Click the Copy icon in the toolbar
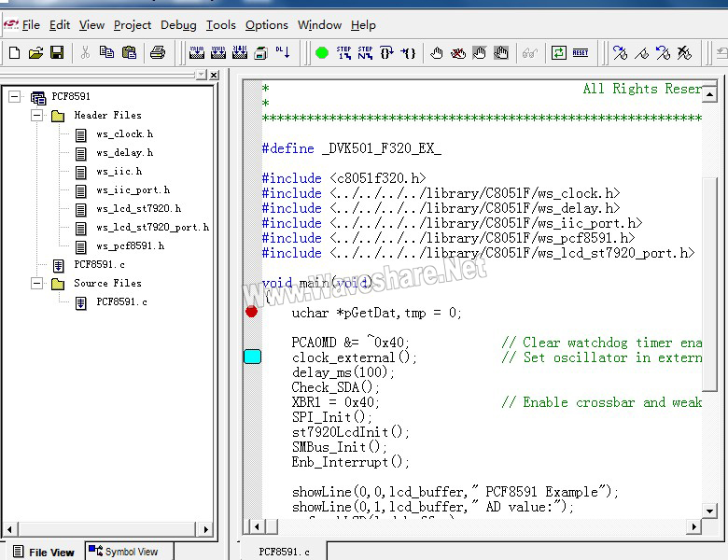 tap(106, 53)
